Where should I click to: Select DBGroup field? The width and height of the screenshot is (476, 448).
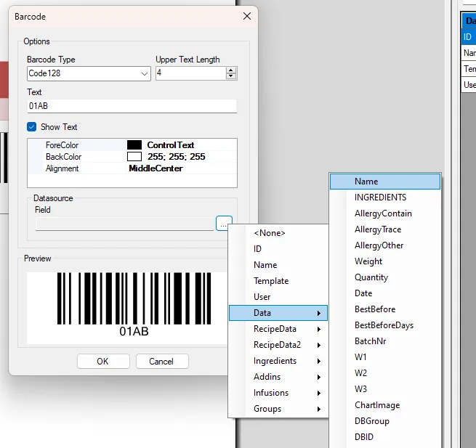(385, 421)
